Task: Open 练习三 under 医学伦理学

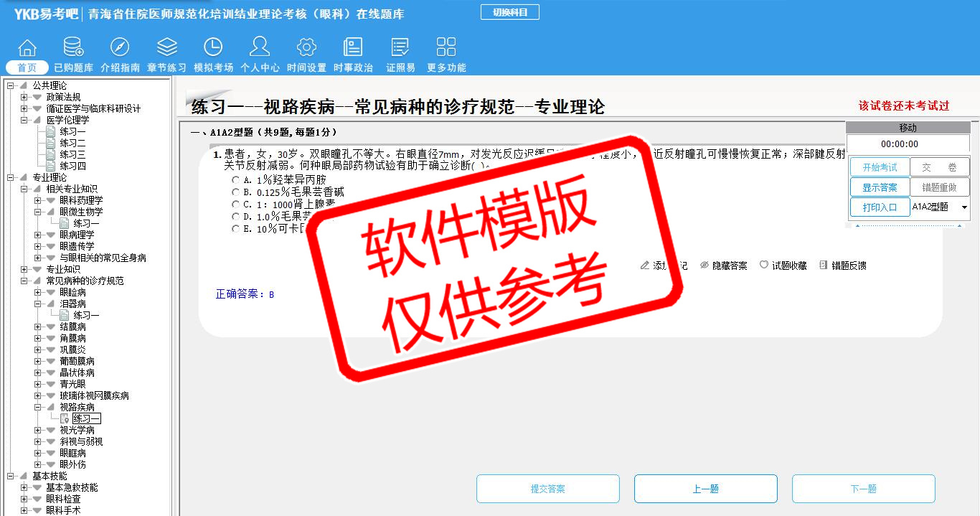Action: coord(72,155)
